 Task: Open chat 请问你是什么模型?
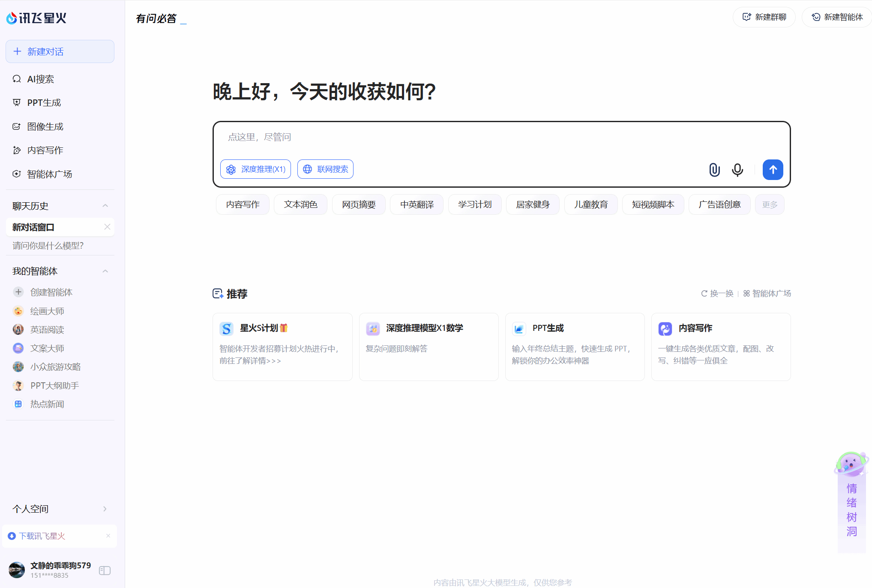tap(48, 246)
